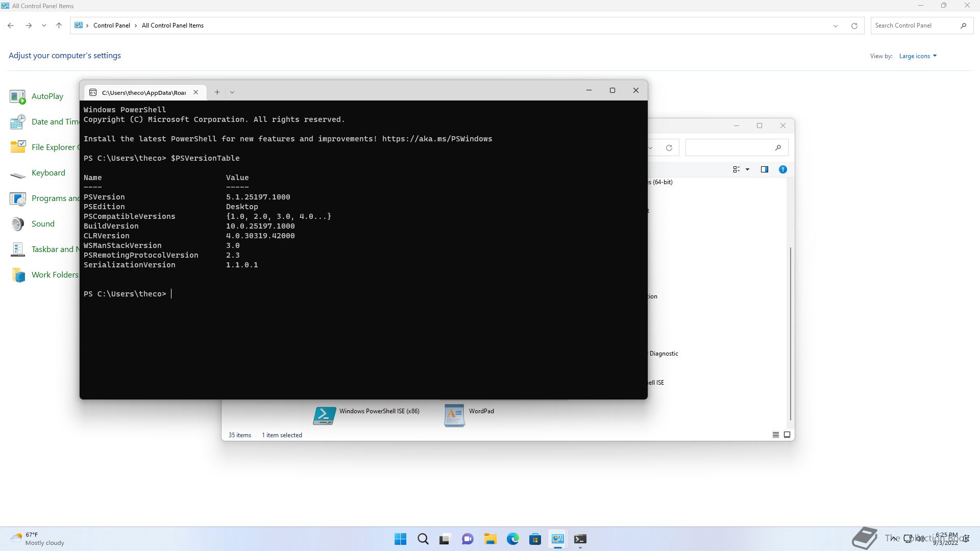Screen dimensions: 980x551
Task: Open Programs and Features icon
Action: (x=18, y=198)
